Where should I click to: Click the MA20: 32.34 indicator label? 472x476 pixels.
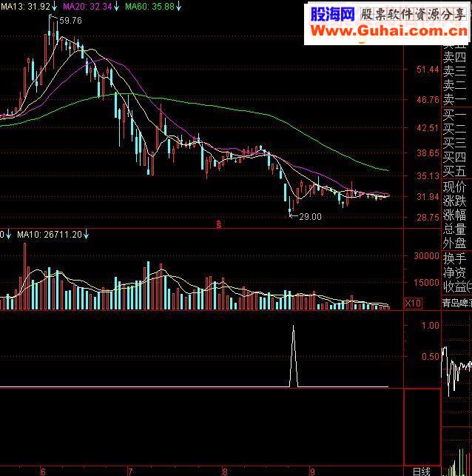87,6
